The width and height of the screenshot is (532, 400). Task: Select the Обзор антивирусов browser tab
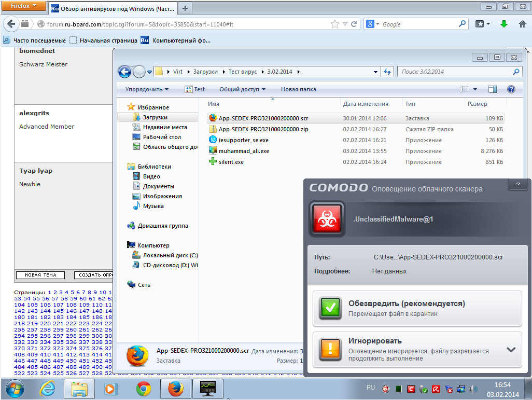pyautogui.click(x=113, y=8)
